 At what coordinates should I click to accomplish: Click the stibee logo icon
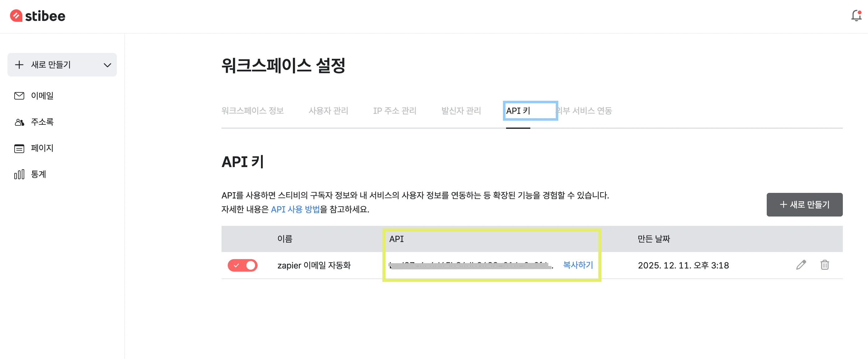point(16,16)
